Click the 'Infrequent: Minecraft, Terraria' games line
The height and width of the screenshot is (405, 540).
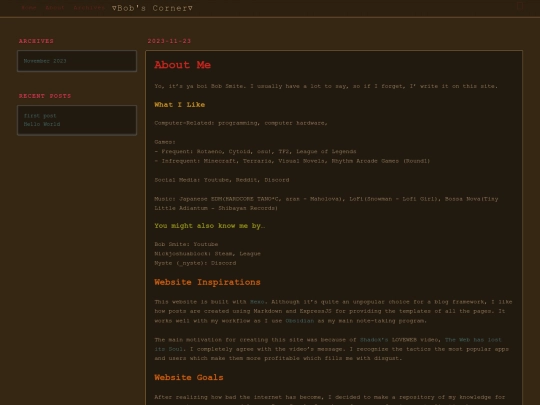click(292, 161)
